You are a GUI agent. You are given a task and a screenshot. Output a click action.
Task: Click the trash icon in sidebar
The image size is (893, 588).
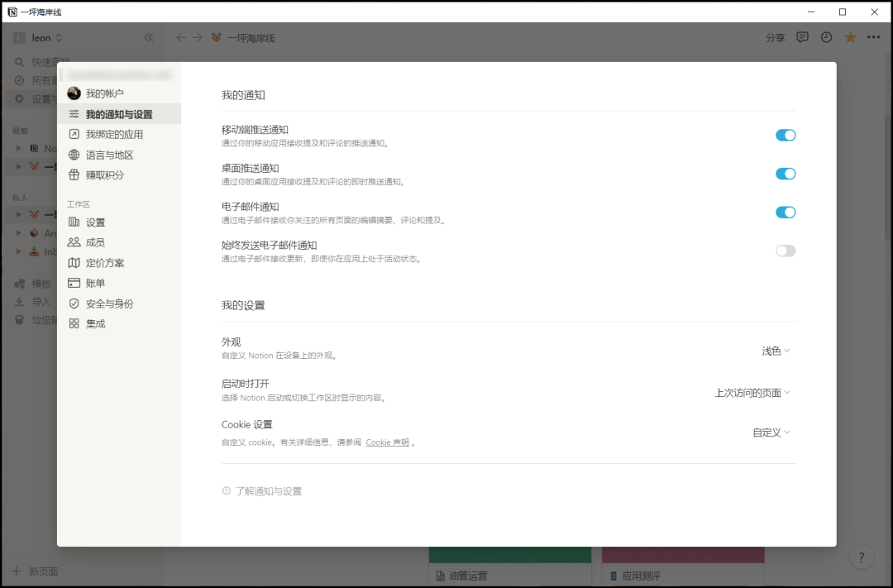click(19, 320)
